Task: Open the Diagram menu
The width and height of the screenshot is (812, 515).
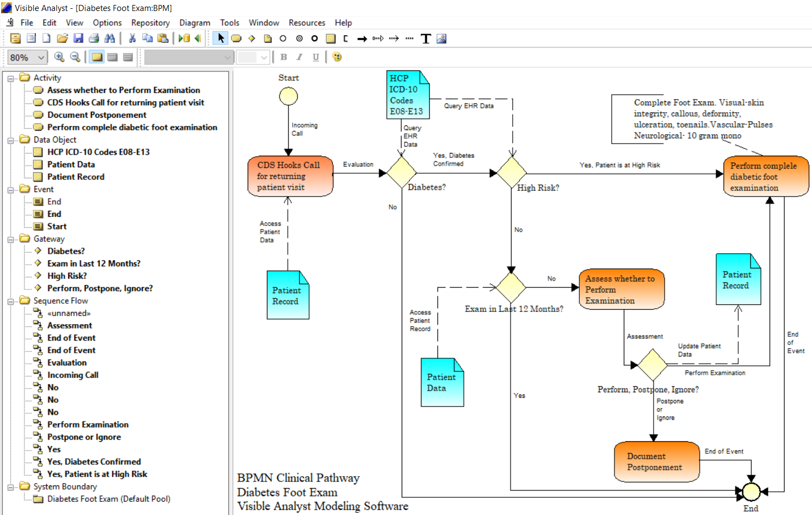Action: point(194,23)
